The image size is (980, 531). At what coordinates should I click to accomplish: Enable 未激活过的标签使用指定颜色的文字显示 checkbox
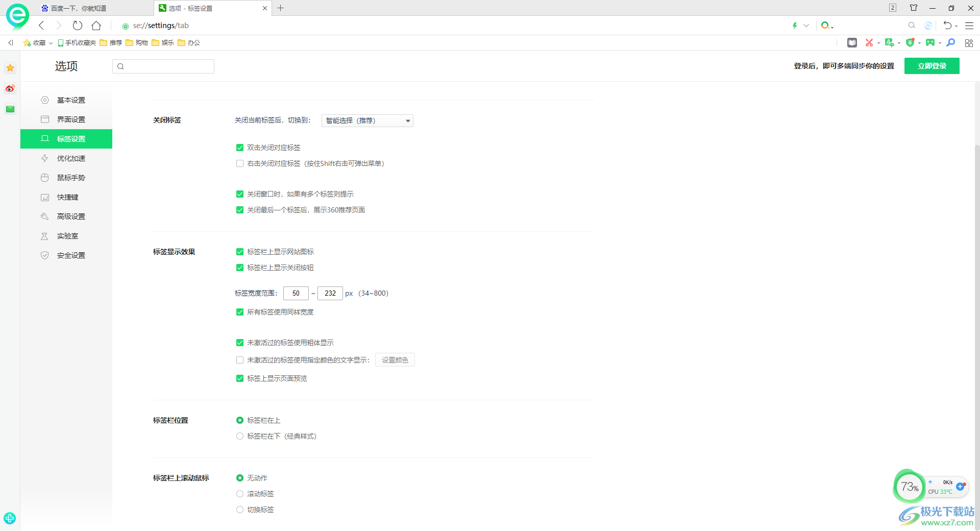[x=240, y=360]
